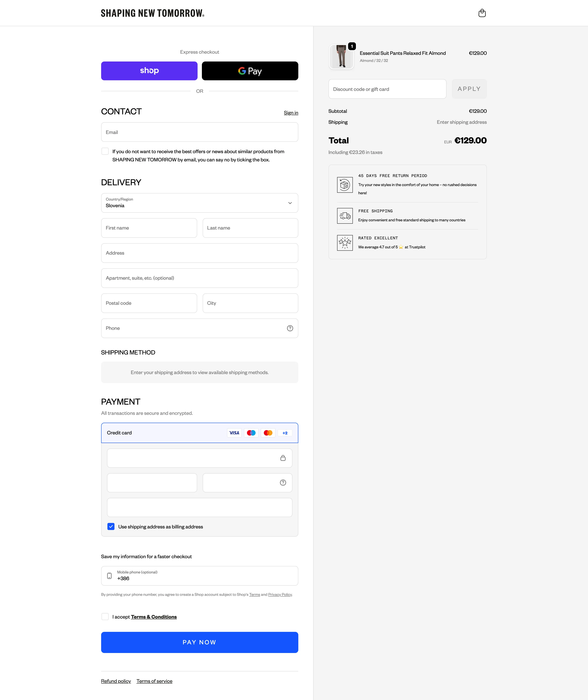The width and height of the screenshot is (588, 700).
Task: Pay with Shop Pay express checkout
Action: coord(149,71)
